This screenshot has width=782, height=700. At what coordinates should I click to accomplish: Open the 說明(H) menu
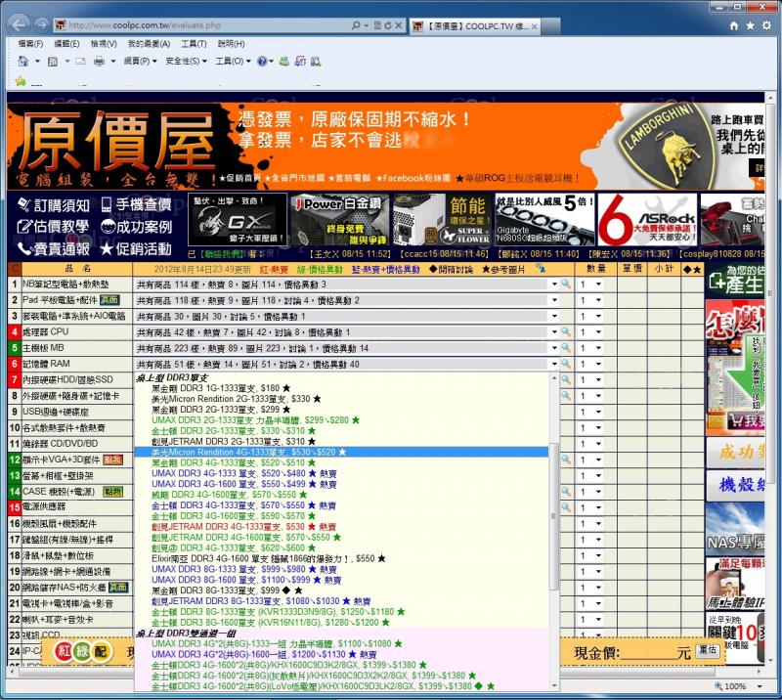click(231, 44)
